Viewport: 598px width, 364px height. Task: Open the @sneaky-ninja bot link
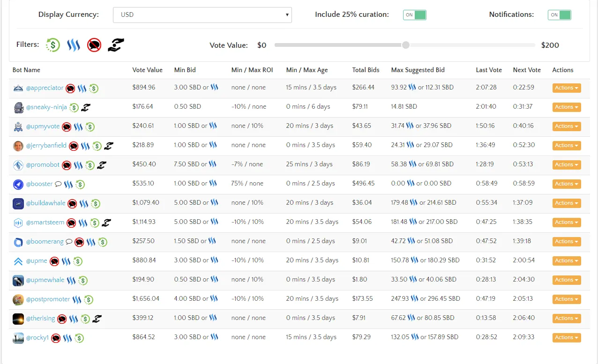(x=46, y=107)
